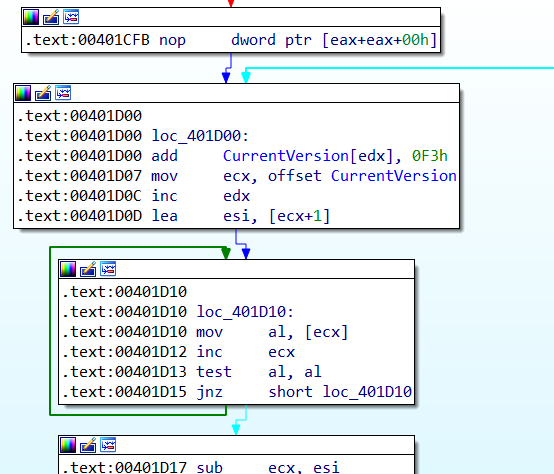Click edit-name pencil icon in 00401CFB block
Image resolution: width=554 pixels, height=474 pixels.
click(x=51, y=17)
